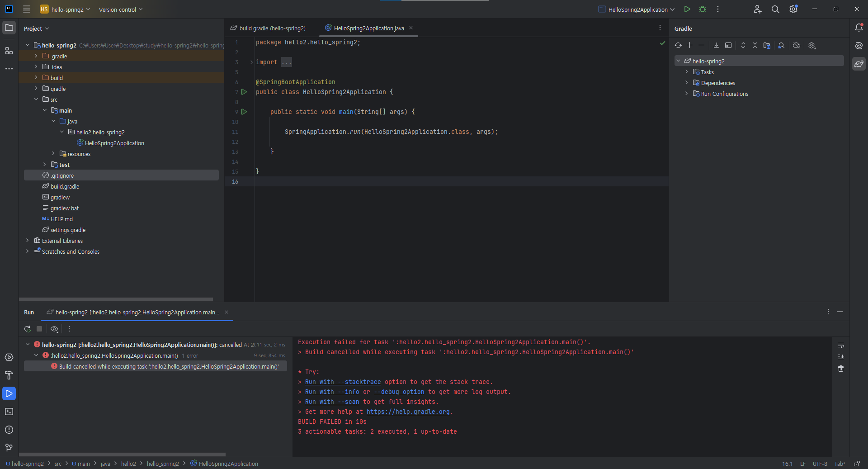Analyze Gradle dependencies icon
The width and height of the screenshot is (868, 469).
(781, 45)
